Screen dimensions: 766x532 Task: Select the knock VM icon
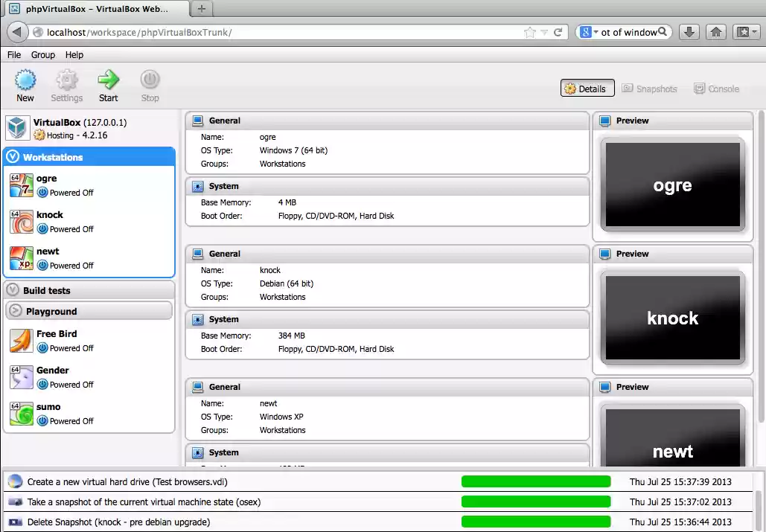coord(21,221)
